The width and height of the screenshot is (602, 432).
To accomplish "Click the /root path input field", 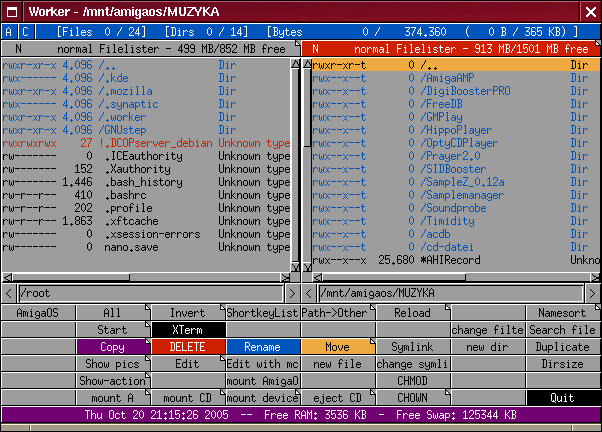I will click(x=150, y=293).
